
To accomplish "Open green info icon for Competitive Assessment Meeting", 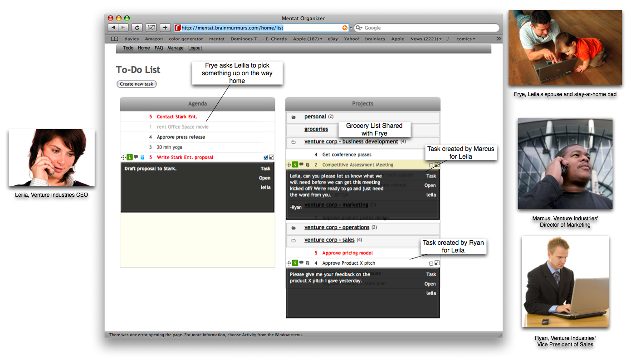I will [295, 165].
